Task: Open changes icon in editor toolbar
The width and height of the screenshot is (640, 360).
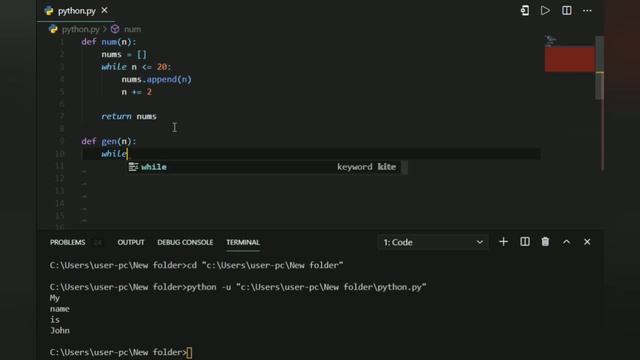Action: click(x=525, y=11)
